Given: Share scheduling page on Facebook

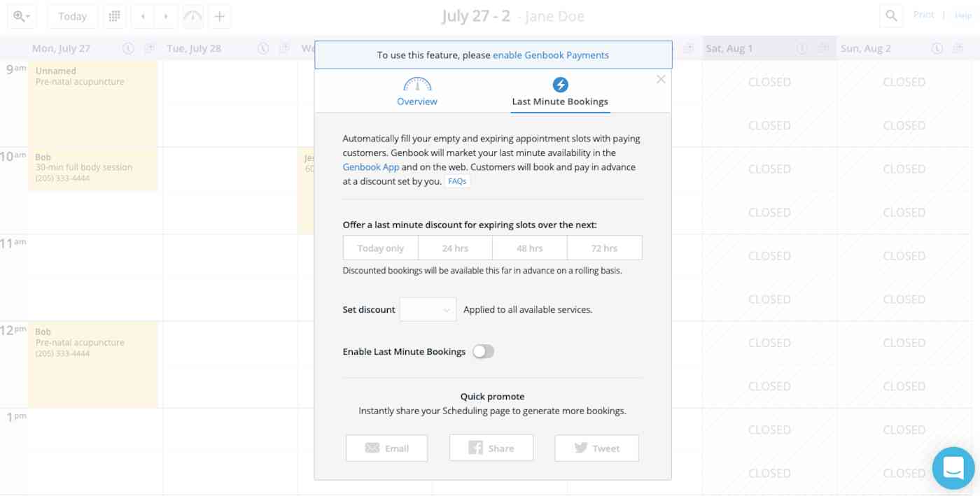Looking at the screenshot, I should pos(491,448).
